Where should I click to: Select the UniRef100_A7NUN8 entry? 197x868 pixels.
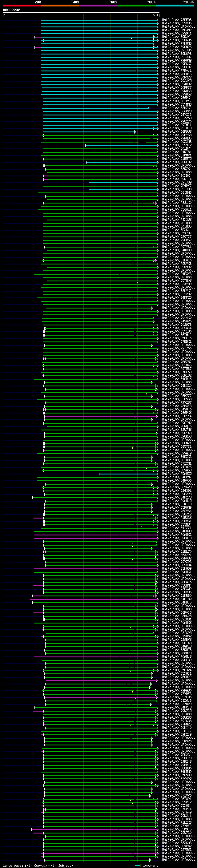pyautogui.click(x=176, y=43)
